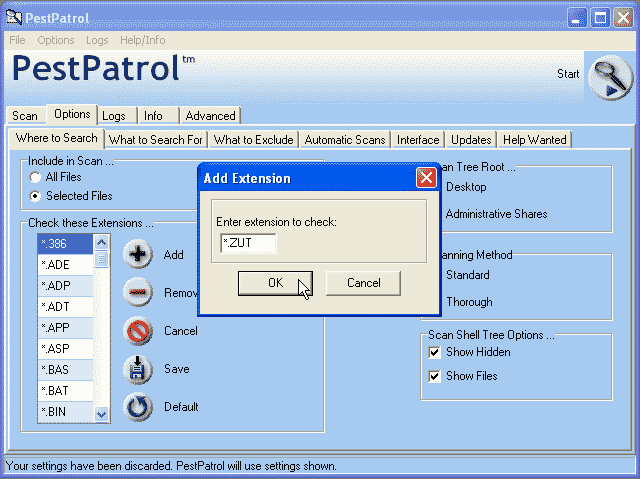Click the extension list scroll up arrow
This screenshot has height=479, width=640.
pos(101,242)
